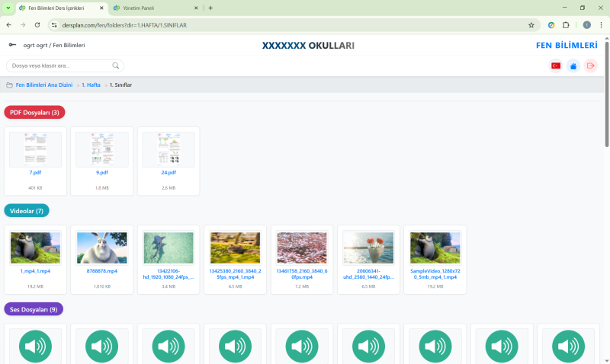Open the 7.pdf thumbnail
The width and height of the screenshot is (610, 364).
coord(35,150)
